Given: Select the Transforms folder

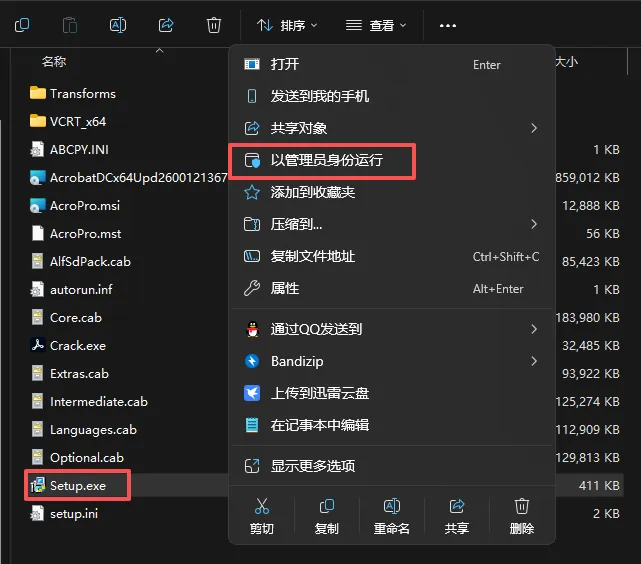Looking at the screenshot, I should tap(73, 94).
